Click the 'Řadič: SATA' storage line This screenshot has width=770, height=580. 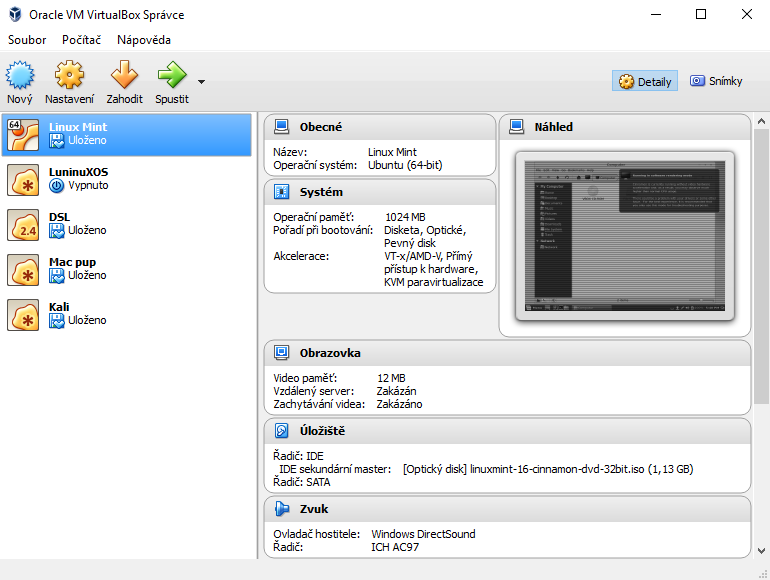[302, 482]
